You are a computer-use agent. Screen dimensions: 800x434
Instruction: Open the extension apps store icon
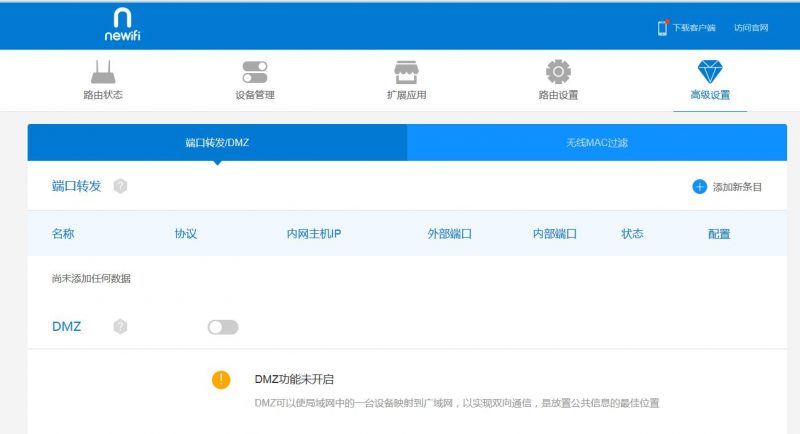pyautogui.click(x=406, y=72)
